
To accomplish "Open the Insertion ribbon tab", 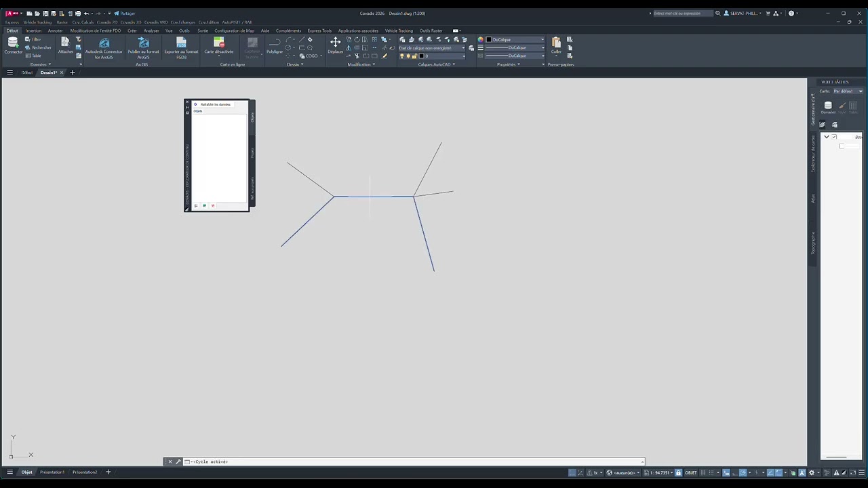I will pos(33,30).
